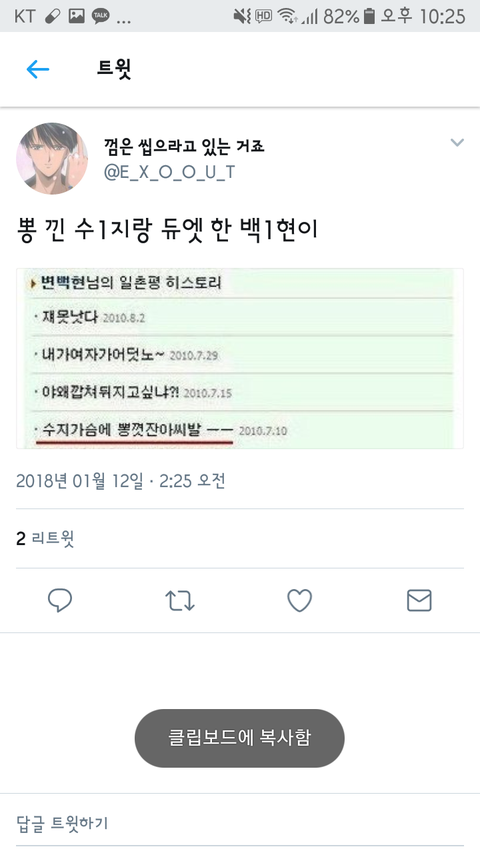This screenshot has height=853, width=480.
Task: Share tweet via envelope message icon
Action: [419, 601]
